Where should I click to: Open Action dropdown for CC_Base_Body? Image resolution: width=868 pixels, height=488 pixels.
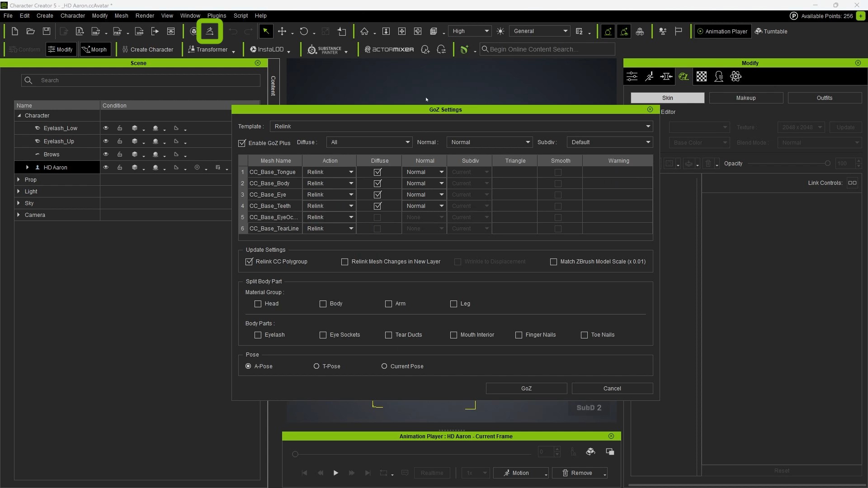(330, 183)
